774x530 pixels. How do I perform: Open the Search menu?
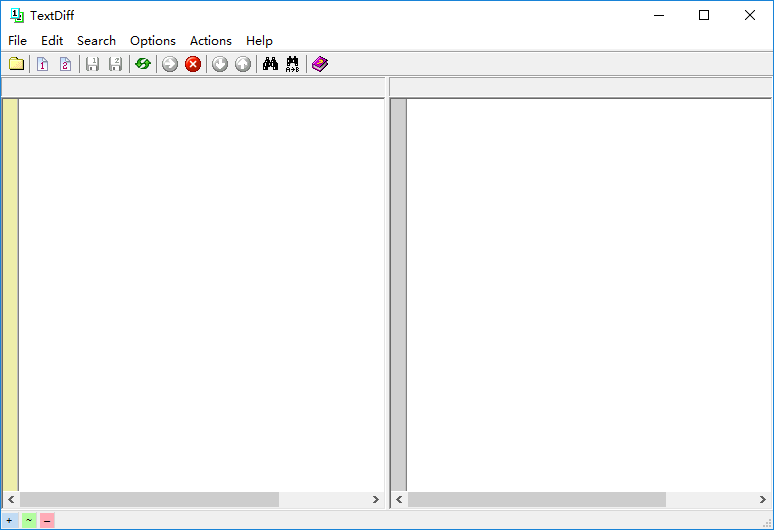coord(96,40)
